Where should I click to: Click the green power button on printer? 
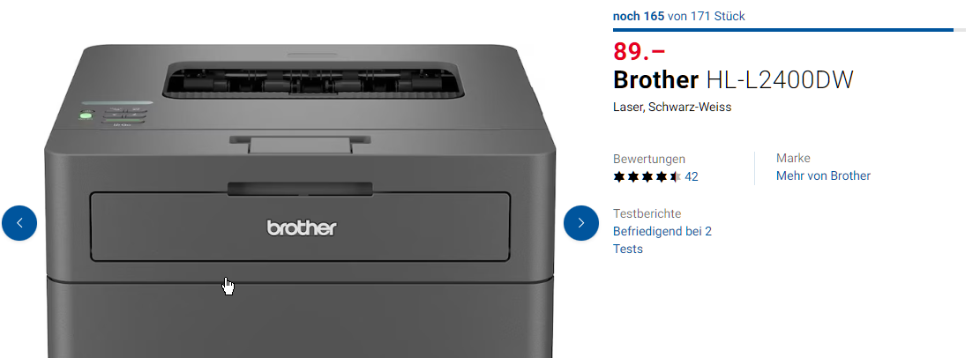point(85,115)
